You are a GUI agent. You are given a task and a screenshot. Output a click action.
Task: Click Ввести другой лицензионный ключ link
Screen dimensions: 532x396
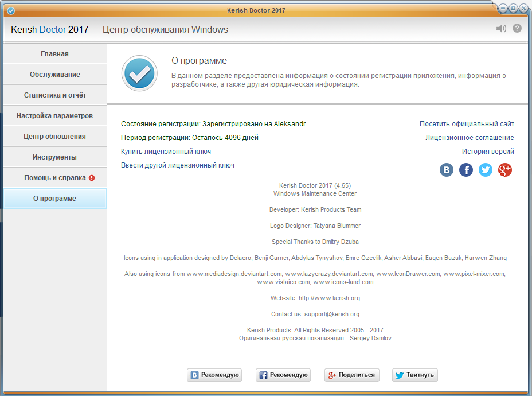click(177, 165)
